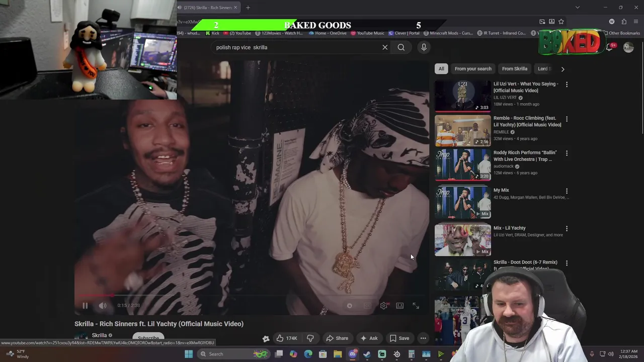Open the Minecraft Mods bookmark

[x=448, y=33]
